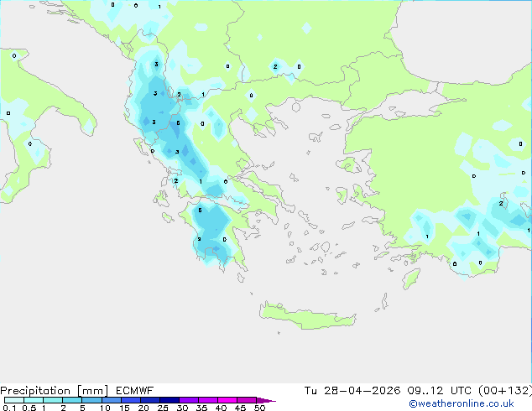Select the 2–5 mm legend swatch
The image size is (532, 411).
pyautogui.click(x=72, y=400)
